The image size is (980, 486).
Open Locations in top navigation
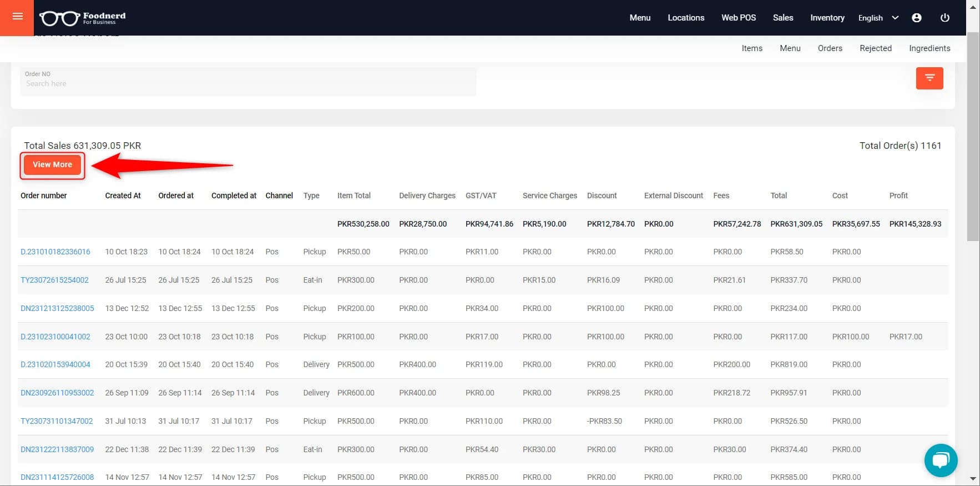[686, 18]
